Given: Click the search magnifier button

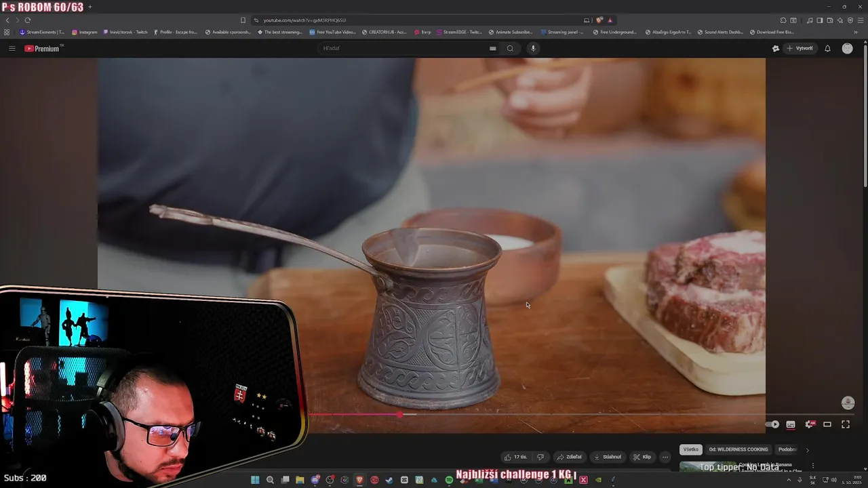Looking at the screenshot, I should click(x=511, y=48).
